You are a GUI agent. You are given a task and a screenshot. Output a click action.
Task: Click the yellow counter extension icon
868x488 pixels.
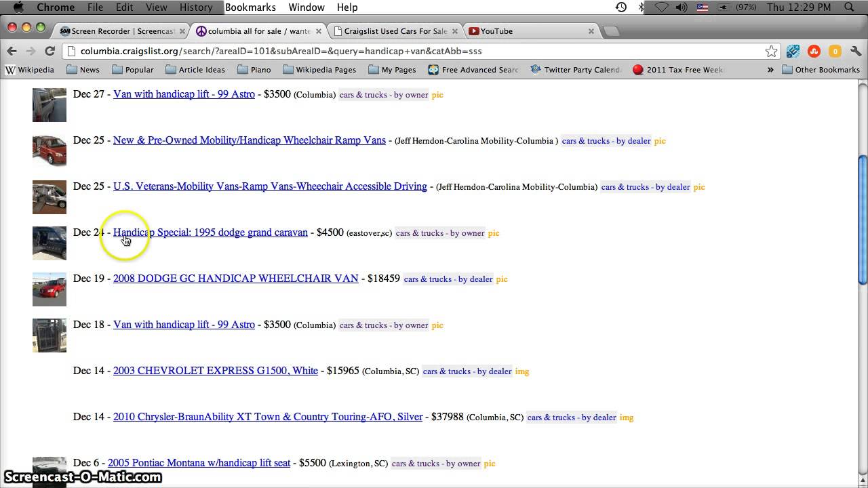coord(835,51)
